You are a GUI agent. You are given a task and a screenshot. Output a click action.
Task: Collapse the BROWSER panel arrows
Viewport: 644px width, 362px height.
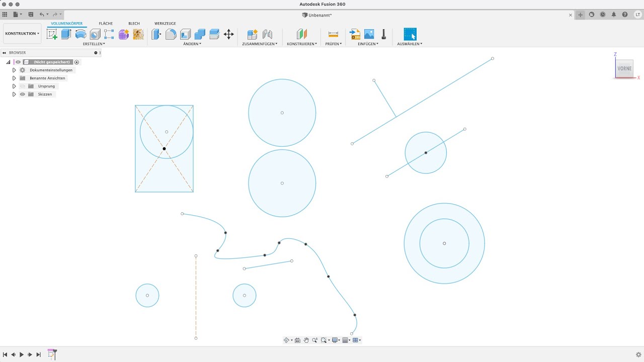(4, 52)
